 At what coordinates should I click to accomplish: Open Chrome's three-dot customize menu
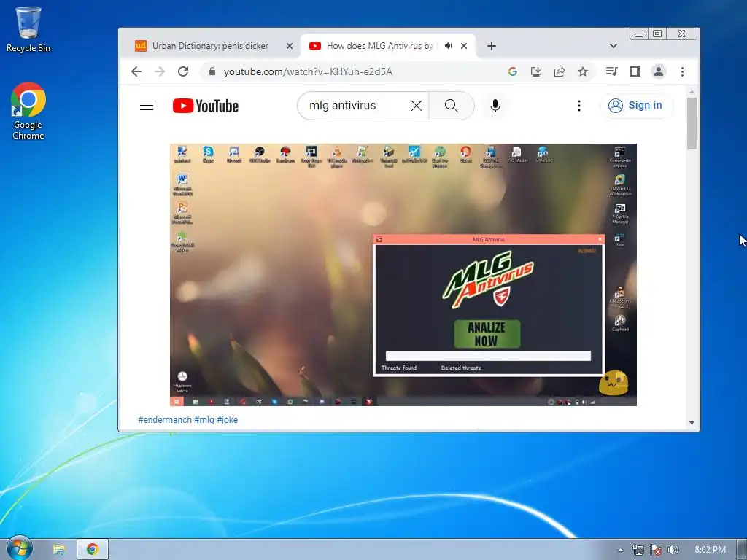(x=682, y=71)
